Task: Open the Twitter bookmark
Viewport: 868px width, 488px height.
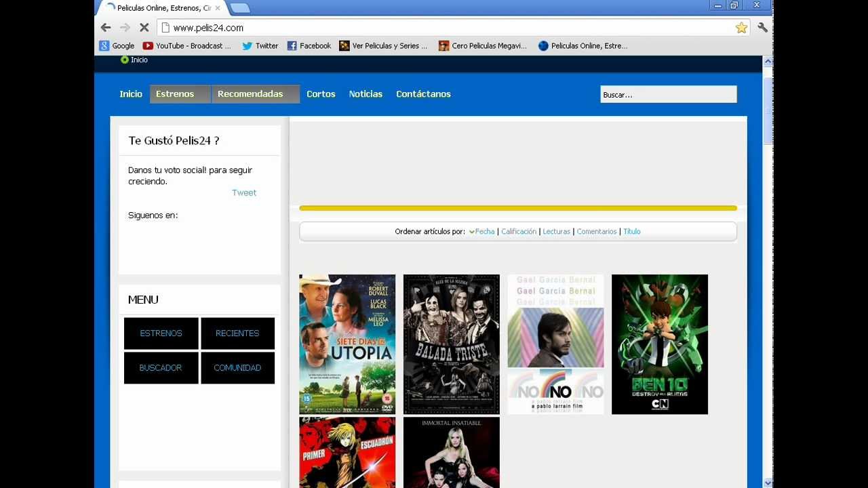Action: click(260, 46)
